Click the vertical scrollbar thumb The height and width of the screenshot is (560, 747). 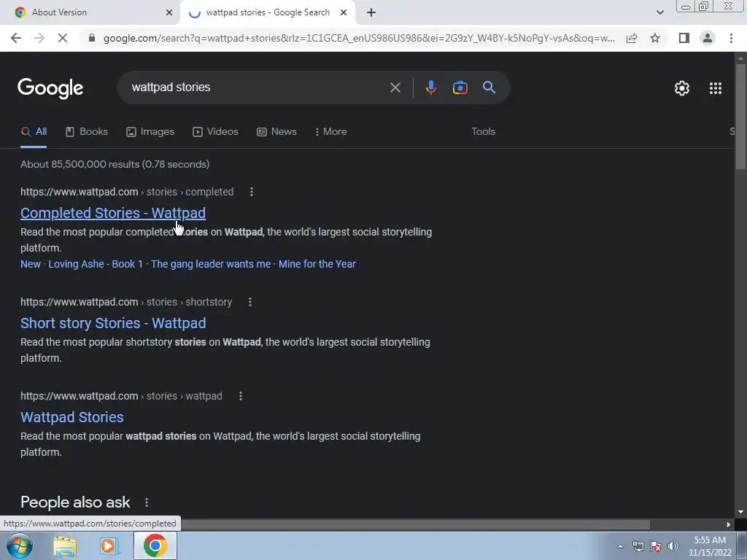[740, 116]
